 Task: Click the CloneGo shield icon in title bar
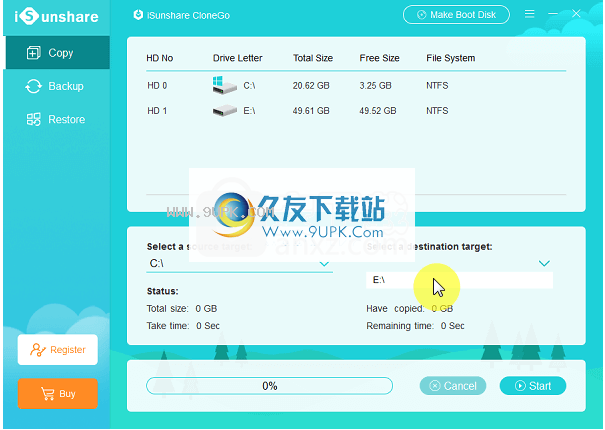point(138,15)
